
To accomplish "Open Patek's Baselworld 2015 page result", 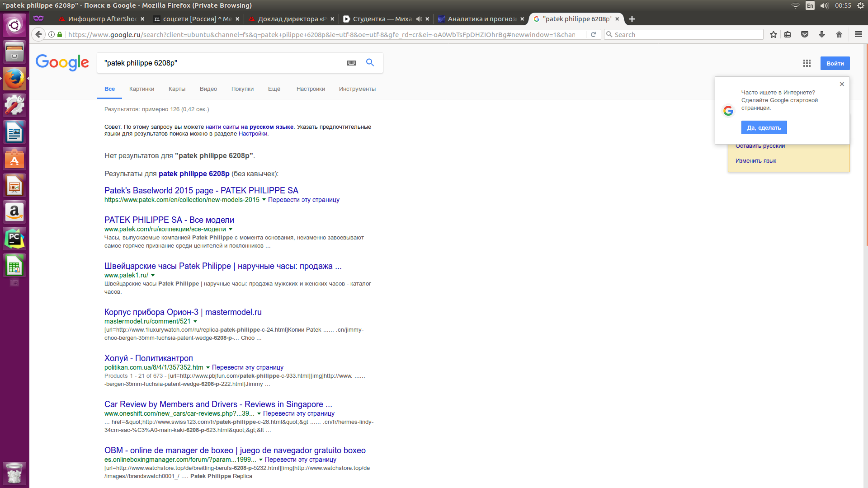I will tap(201, 191).
